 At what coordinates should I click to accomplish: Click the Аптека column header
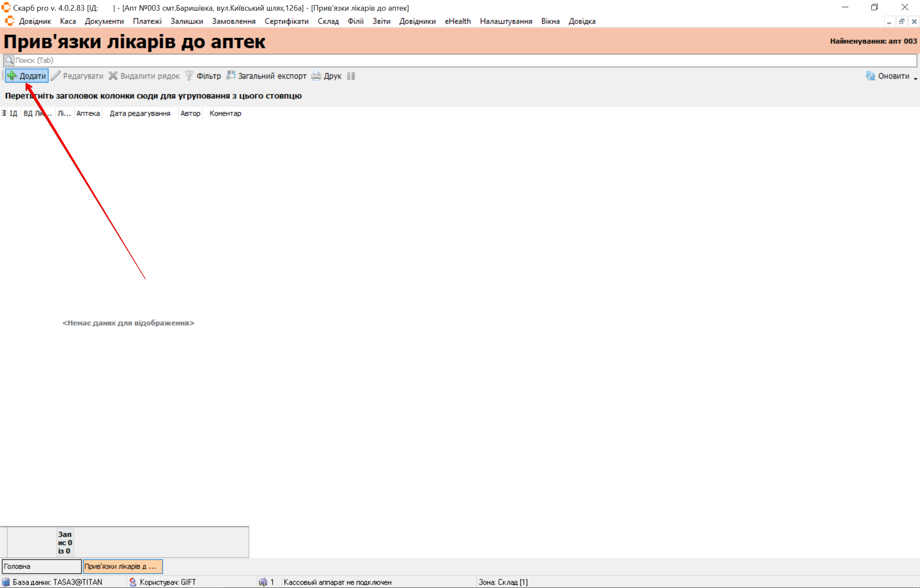[88, 113]
